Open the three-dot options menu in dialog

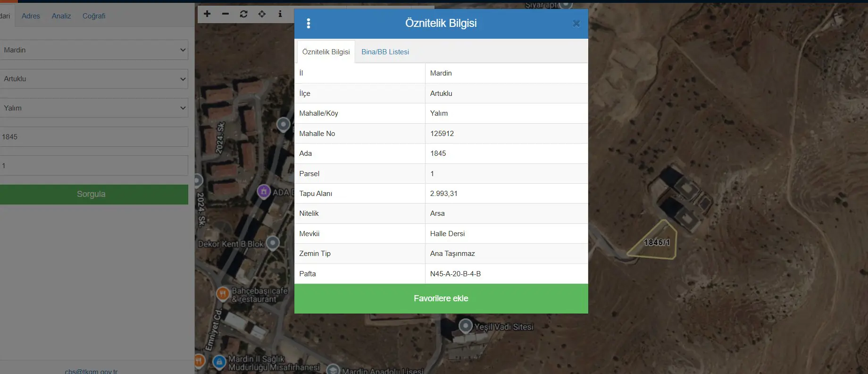click(308, 24)
